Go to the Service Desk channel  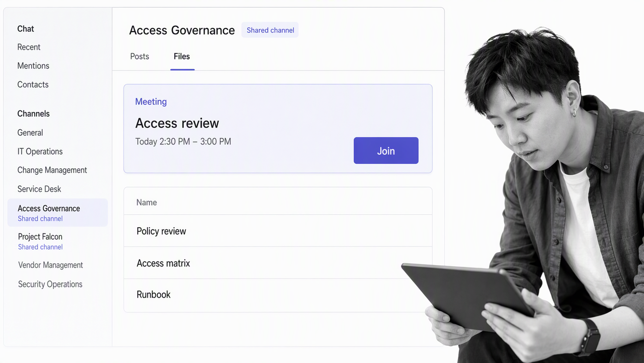point(39,189)
